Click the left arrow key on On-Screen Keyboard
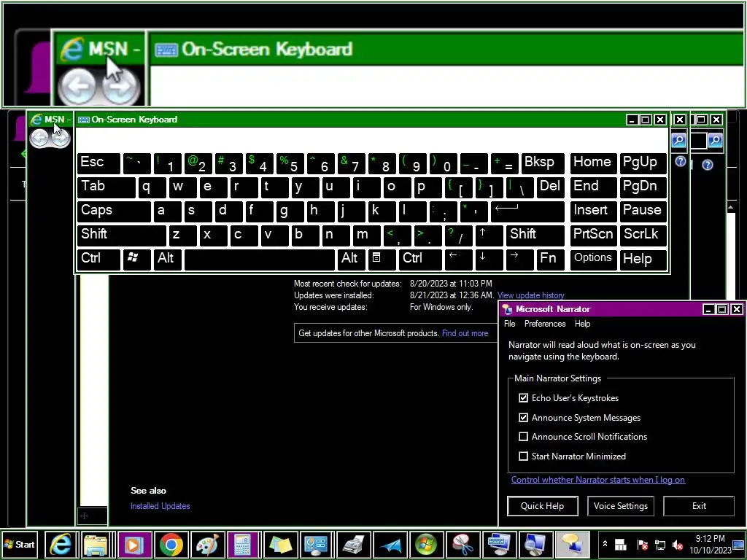This screenshot has width=747, height=560. coord(458,259)
